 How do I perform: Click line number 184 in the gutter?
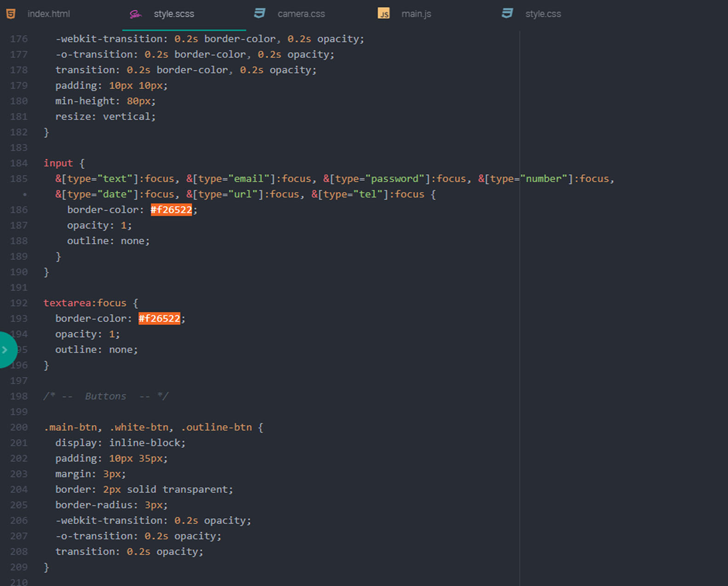(19, 163)
